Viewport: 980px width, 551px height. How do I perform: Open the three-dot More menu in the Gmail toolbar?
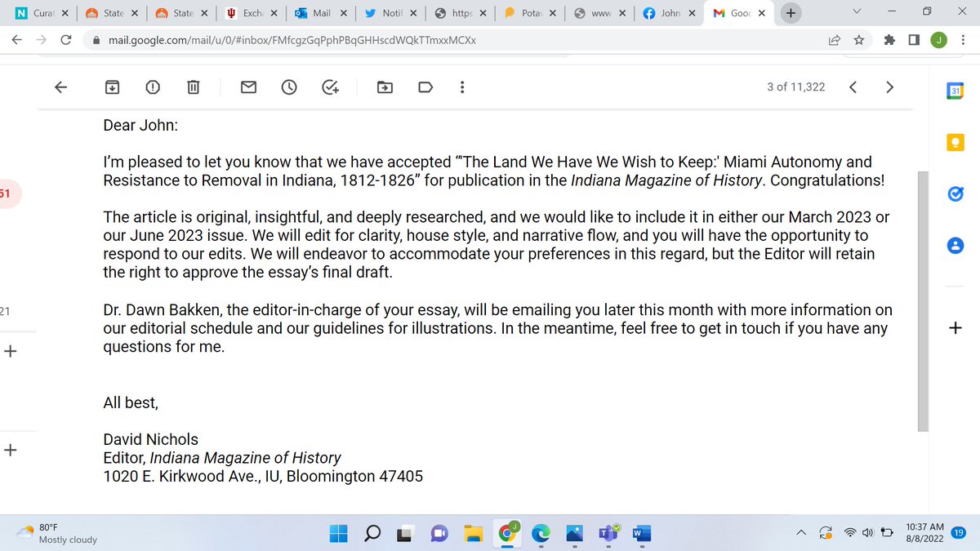(x=463, y=87)
